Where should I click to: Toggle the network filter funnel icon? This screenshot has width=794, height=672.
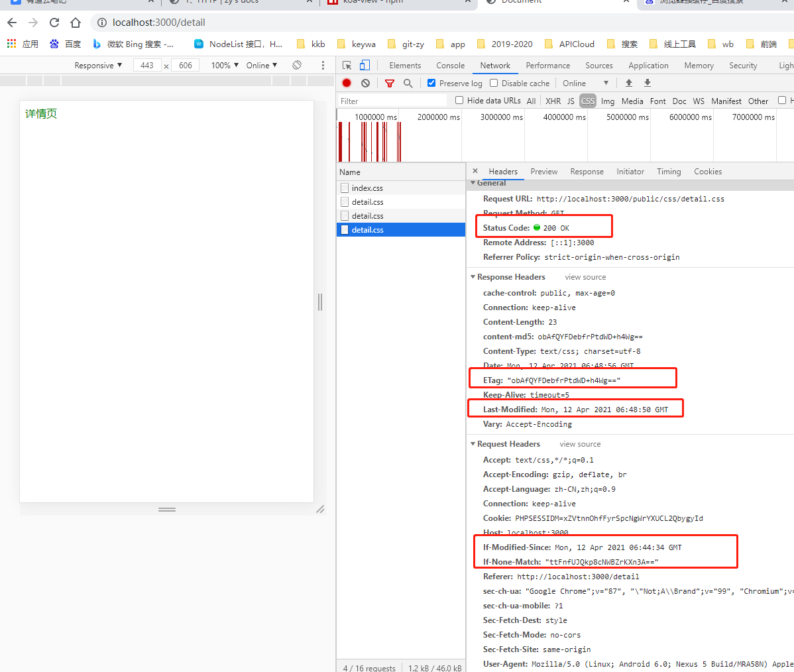[390, 83]
